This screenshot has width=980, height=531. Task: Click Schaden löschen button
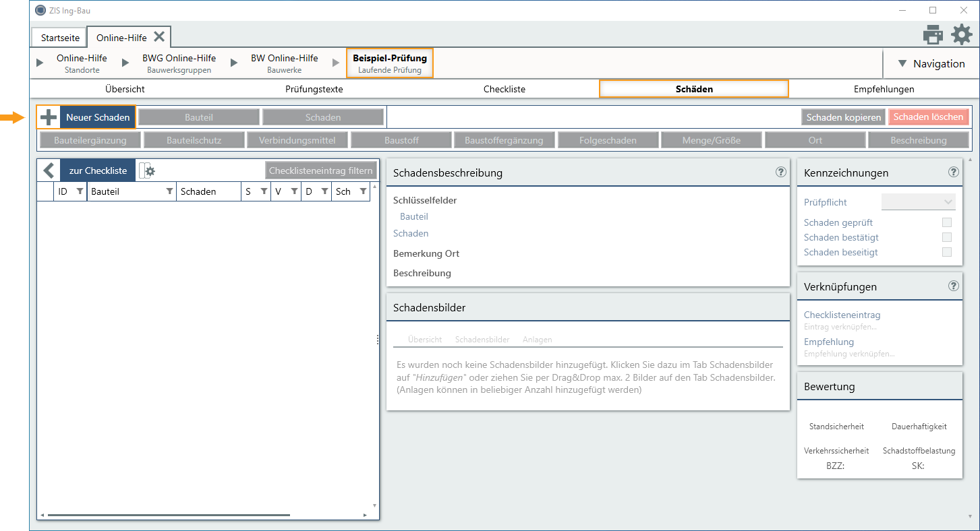coord(929,117)
